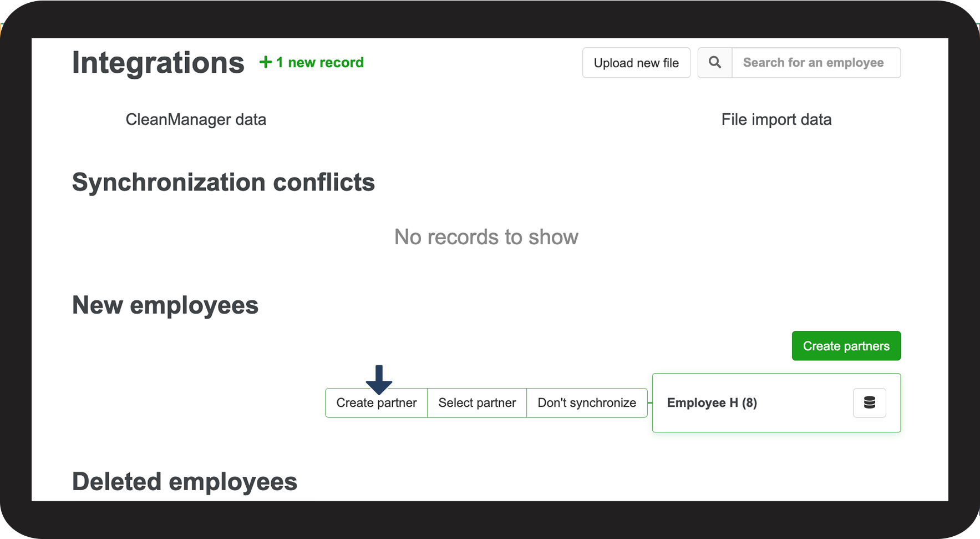The height and width of the screenshot is (539, 980).
Task: Click the +1 new record indicator
Action: point(312,62)
